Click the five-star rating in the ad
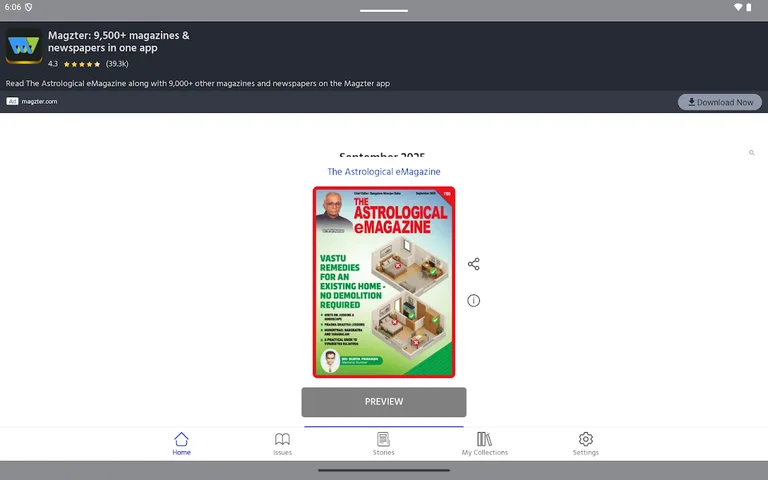768x480 pixels. click(82, 64)
